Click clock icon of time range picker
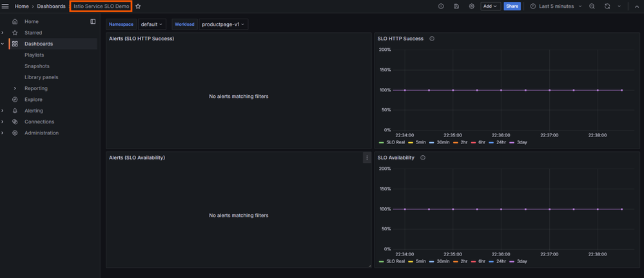 click(x=533, y=6)
